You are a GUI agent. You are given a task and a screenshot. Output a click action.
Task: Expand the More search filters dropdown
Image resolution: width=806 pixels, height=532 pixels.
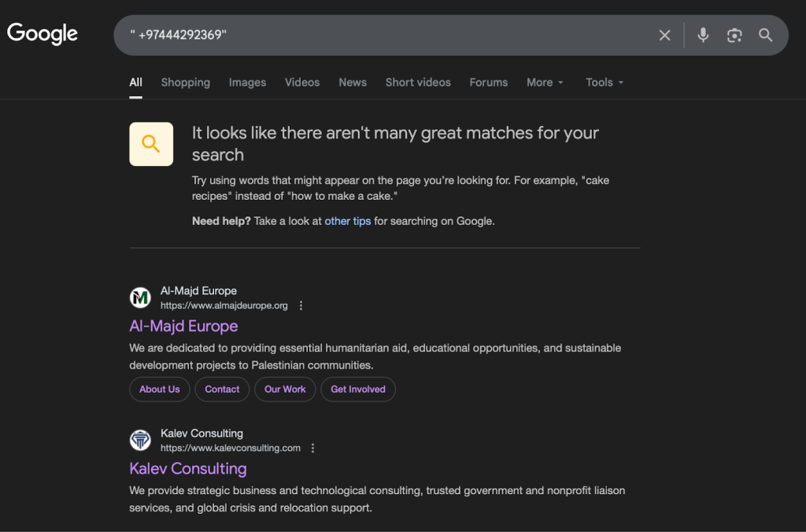[545, 82]
